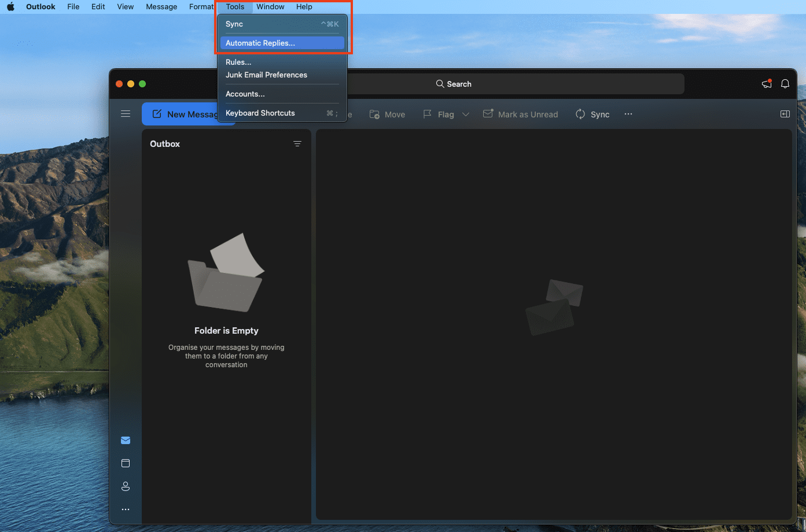Click the Sync toolbar button

pos(592,114)
